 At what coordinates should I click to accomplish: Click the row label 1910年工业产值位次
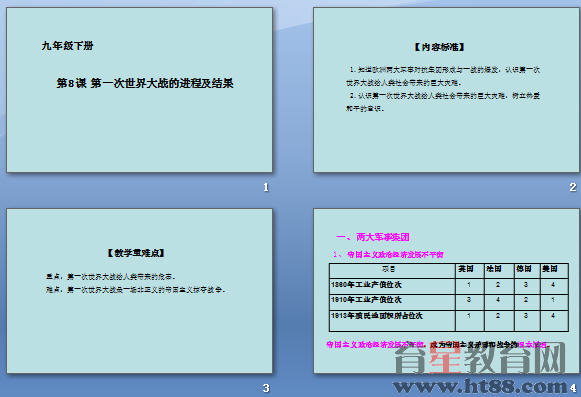point(366,300)
